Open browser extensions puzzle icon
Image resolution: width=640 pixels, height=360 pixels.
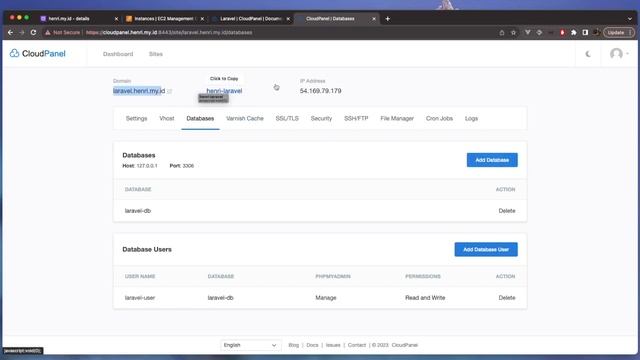pos(573,32)
